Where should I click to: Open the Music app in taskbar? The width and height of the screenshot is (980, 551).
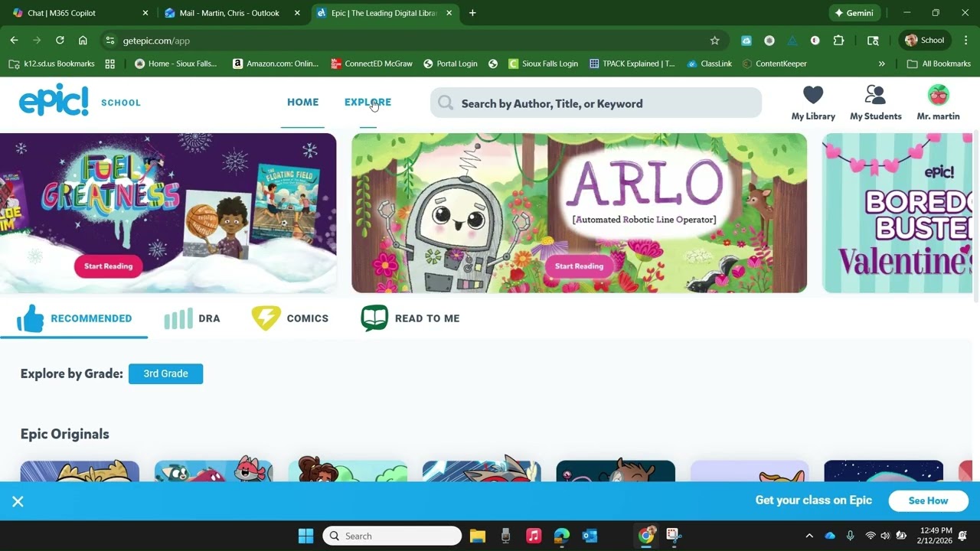pos(534,536)
